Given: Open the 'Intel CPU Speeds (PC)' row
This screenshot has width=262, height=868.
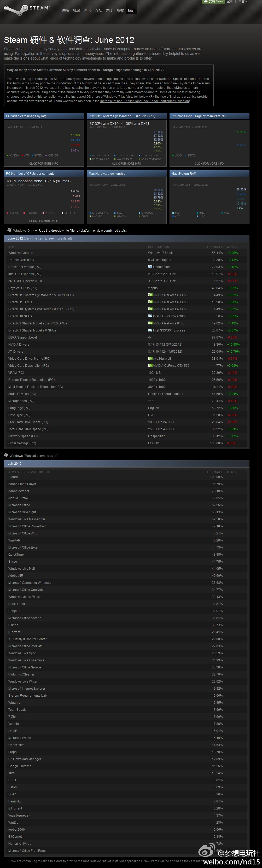Looking at the screenshot, I should [x=127, y=274].
